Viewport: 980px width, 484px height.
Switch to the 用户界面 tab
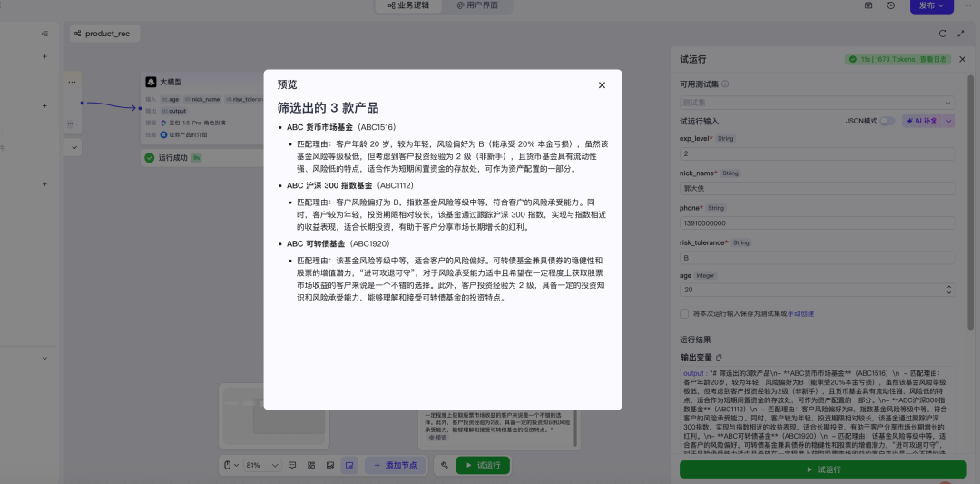click(x=477, y=5)
